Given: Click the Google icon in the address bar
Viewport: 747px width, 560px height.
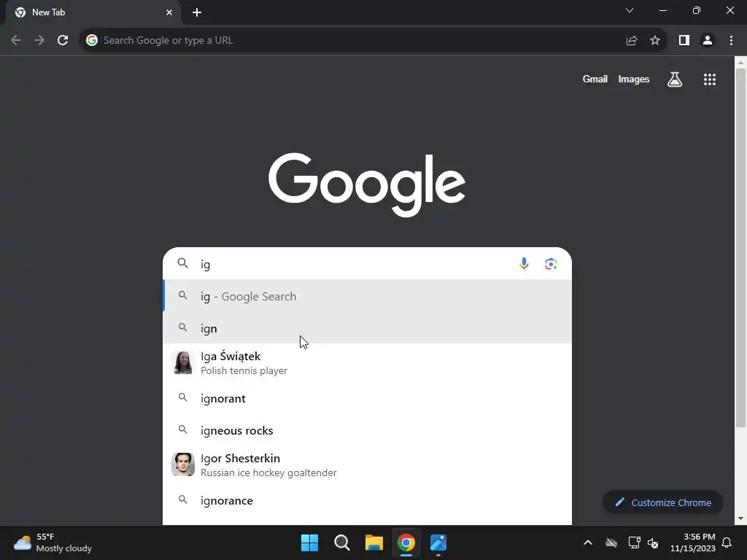Looking at the screenshot, I should (x=91, y=41).
